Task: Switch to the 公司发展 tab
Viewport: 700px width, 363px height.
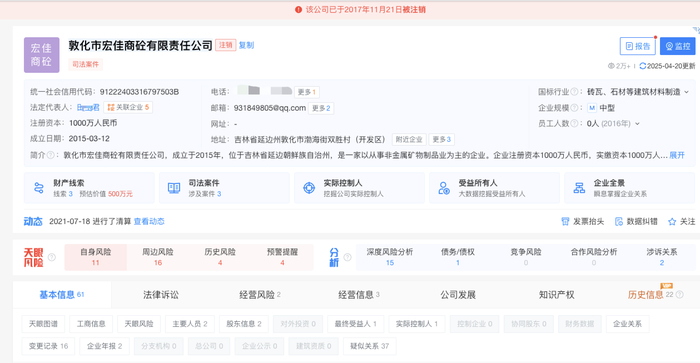Action: tap(458, 295)
